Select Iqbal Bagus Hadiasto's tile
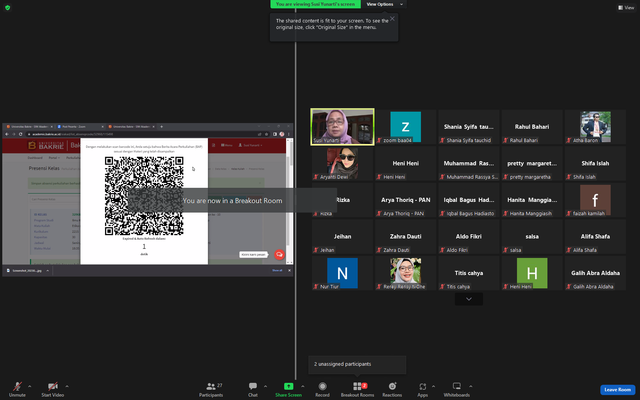 point(469,200)
